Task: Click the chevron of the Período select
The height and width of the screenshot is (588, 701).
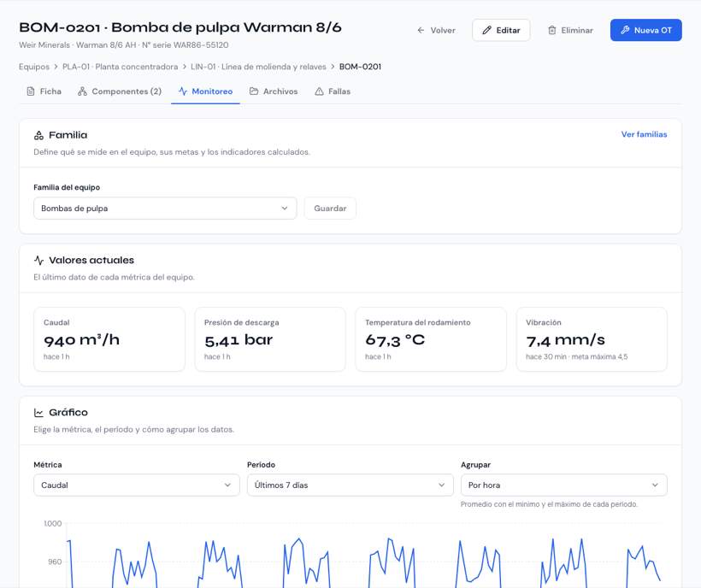Action: 441,485
